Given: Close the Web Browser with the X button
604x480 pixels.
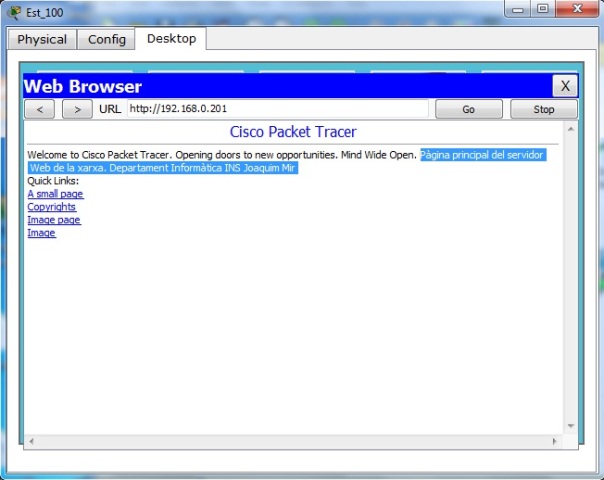Looking at the screenshot, I should [565, 86].
